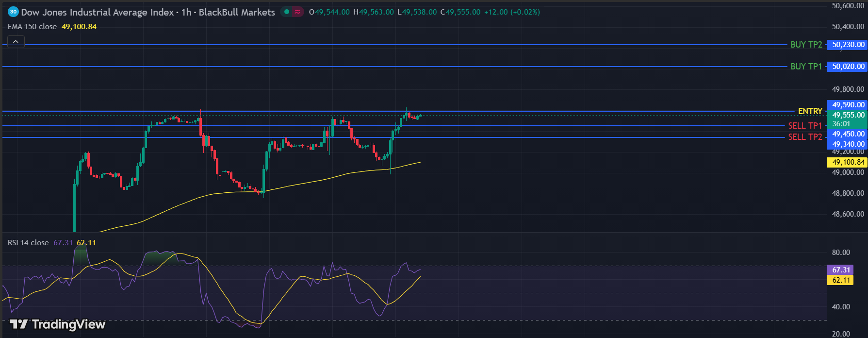Select the yellow ENTRY line label
The width and height of the screenshot is (868, 338).
810,111
